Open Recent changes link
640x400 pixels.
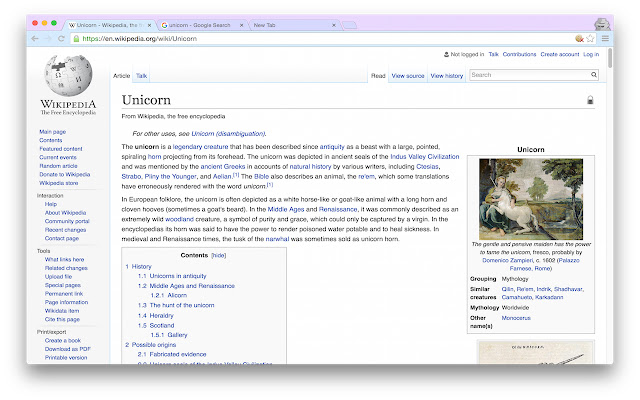point(65,230)
